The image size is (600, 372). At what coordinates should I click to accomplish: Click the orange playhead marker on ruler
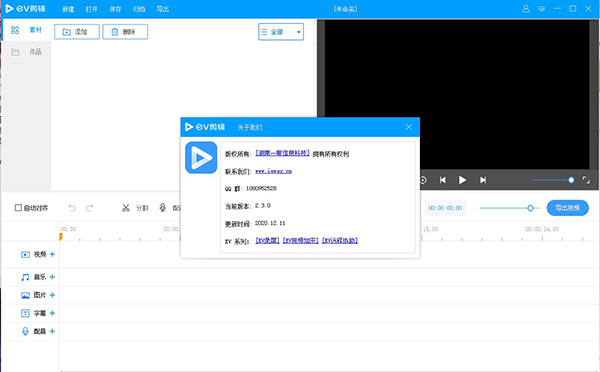click(x=60, y=237)
